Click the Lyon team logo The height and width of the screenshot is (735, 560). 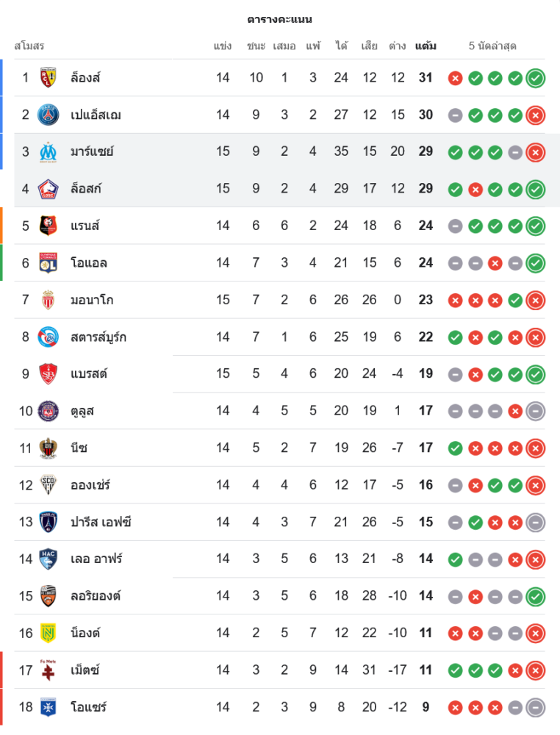point(48,262)
